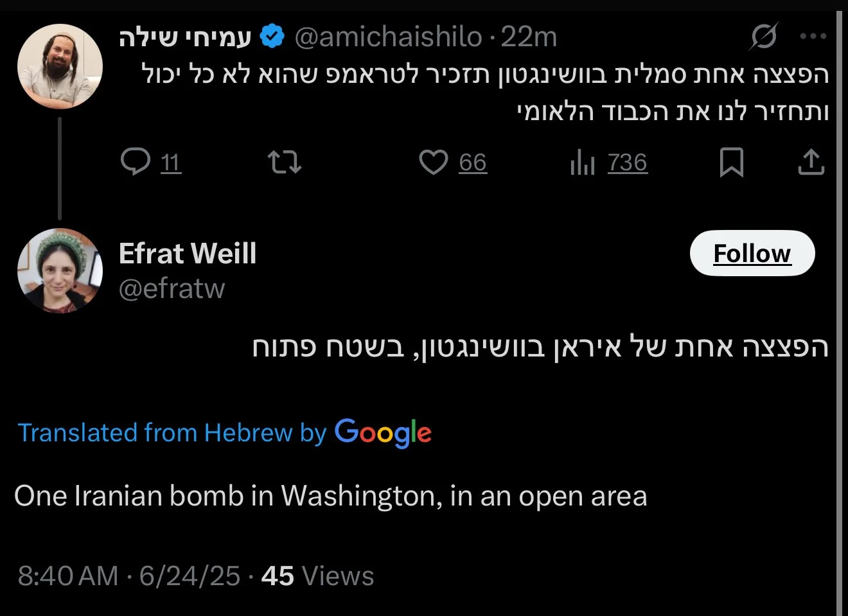Open the top tweet author's avatar
The width and height of the screenshot is (848, 616).
[60, 67]
